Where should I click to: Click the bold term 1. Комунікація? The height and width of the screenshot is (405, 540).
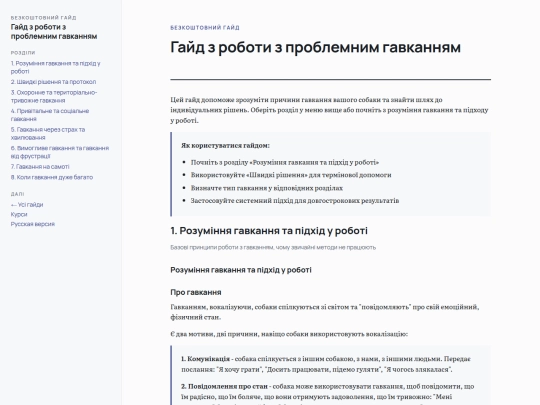pyautogui.click(x=206, y=359)
